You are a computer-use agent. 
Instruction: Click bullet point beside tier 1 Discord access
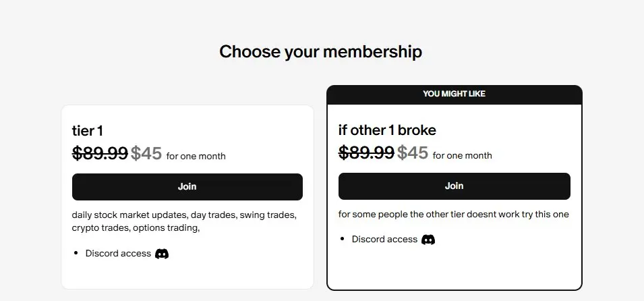coord(76,253)
